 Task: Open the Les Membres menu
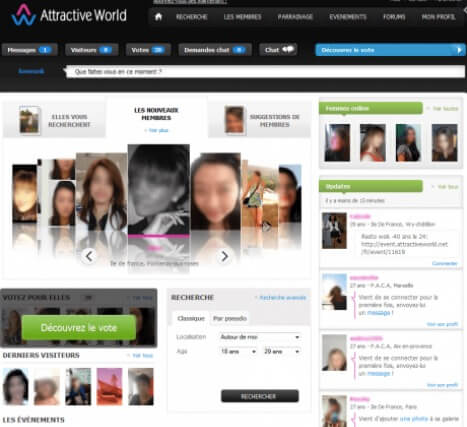(x=242, y=17)
